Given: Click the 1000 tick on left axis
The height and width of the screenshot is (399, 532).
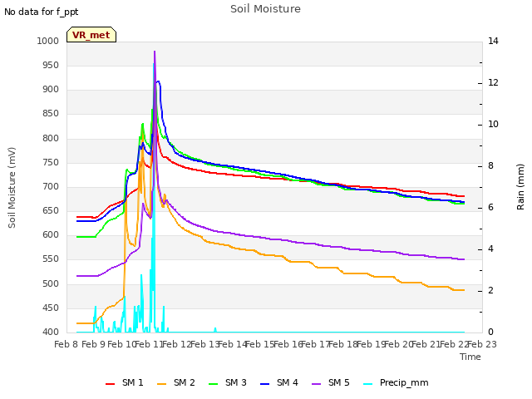Looking at the screenshot, I should [48, 41].
